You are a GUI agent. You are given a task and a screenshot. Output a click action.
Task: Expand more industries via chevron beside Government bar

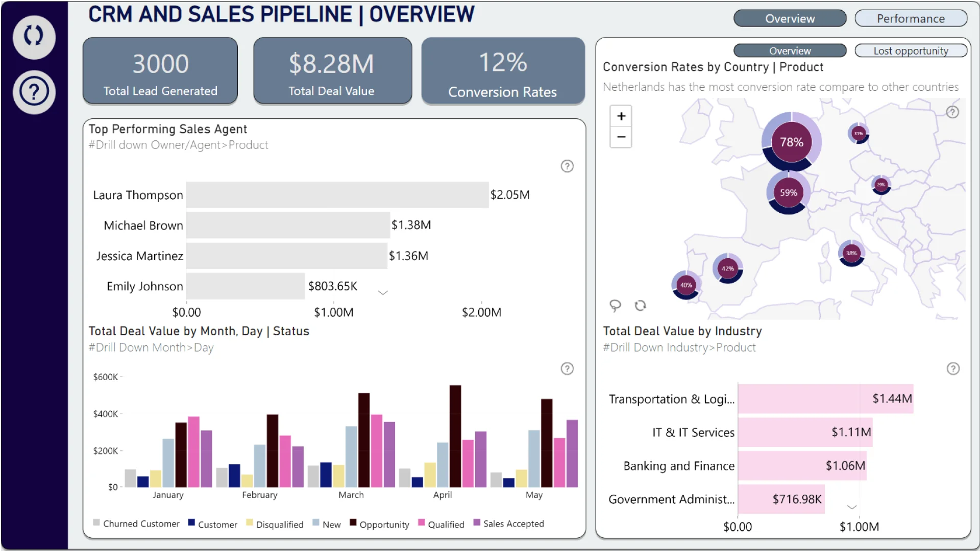[x=852, y=507]
